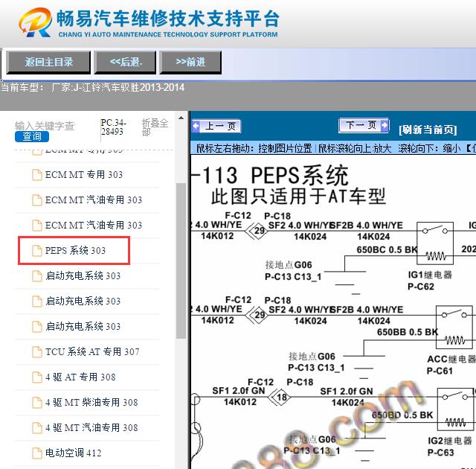476x469 pixels.
Task: Open the next page with 下一页
Action: click(x=364, y=125)
